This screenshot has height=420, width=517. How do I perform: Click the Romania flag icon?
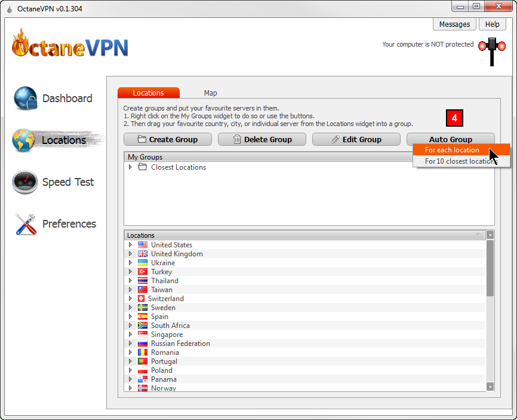point(143,352)
